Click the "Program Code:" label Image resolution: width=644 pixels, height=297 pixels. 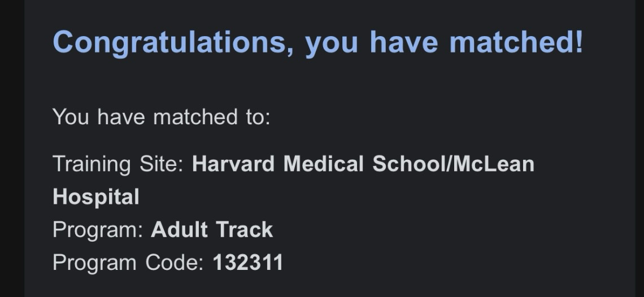coord(128,263)
